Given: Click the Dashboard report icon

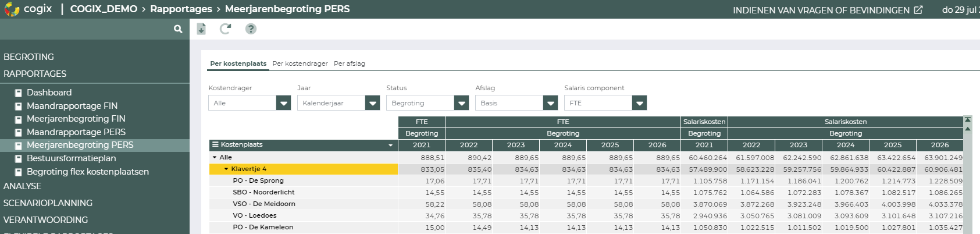Looking at the screenshot, I should (x=19, y=93).
